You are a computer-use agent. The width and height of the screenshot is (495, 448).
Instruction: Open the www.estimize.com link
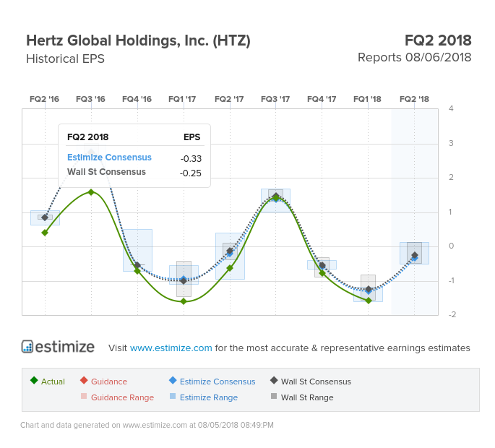(x=171, y=348)
